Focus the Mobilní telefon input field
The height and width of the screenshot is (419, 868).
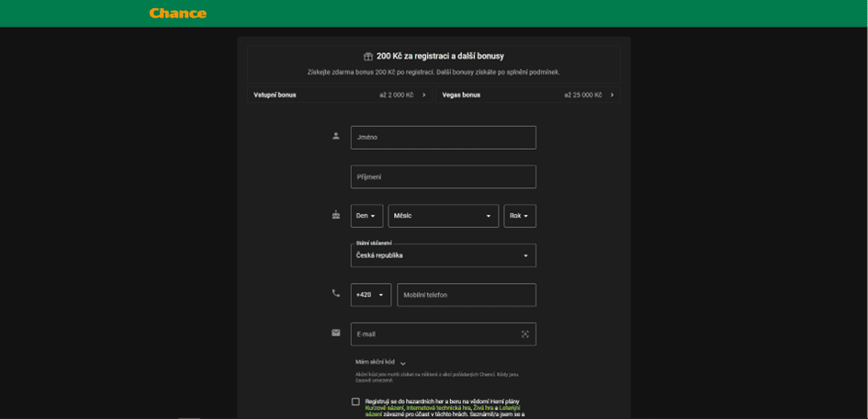pyautogui.click(x=467, y=295)
